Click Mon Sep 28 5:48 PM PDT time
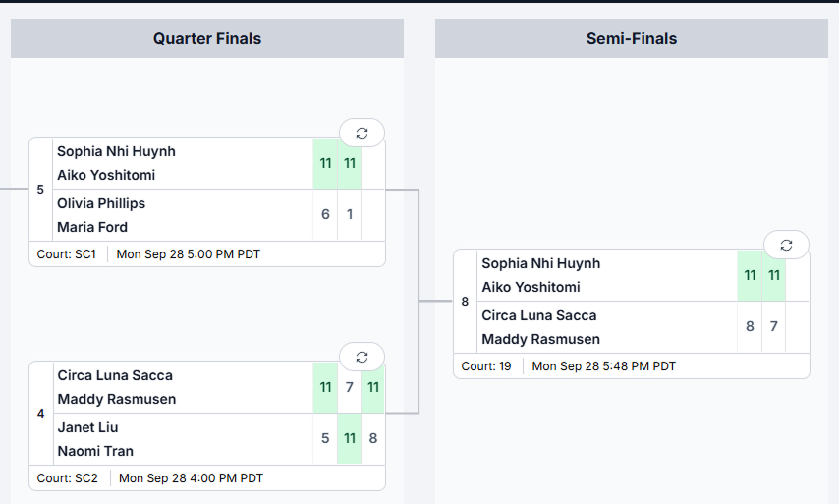The image size is (839, 504). [603, 366]
